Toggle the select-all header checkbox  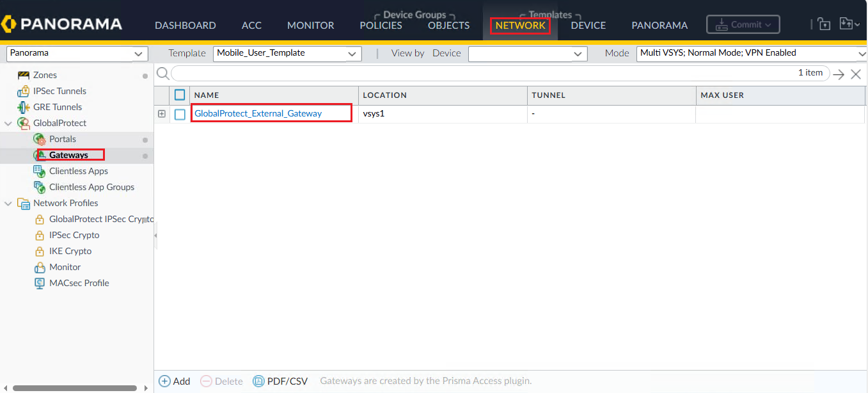pos(180,95)
